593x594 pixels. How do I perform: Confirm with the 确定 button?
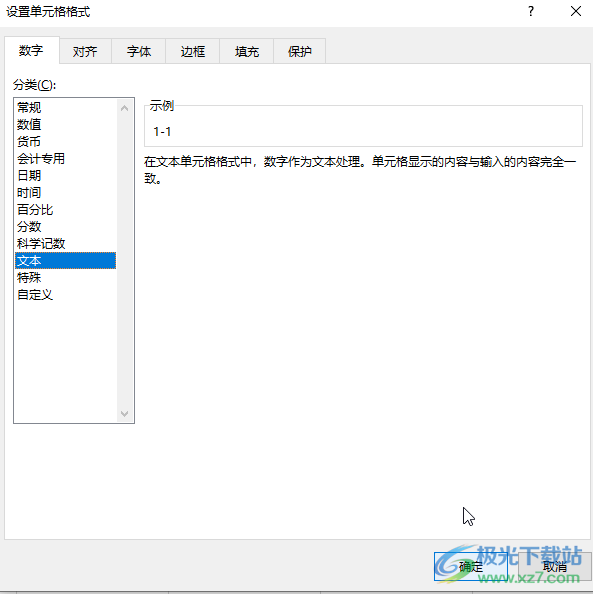tap(471, 567)
